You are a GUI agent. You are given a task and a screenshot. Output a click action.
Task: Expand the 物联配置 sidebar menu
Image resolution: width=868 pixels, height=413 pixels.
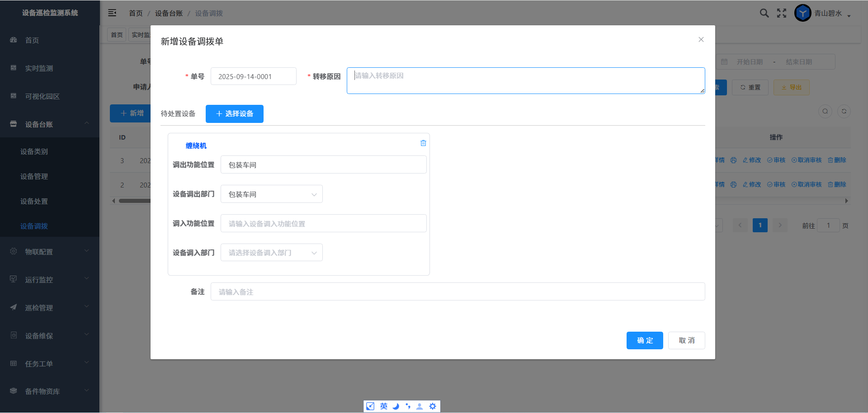[50, 252]
